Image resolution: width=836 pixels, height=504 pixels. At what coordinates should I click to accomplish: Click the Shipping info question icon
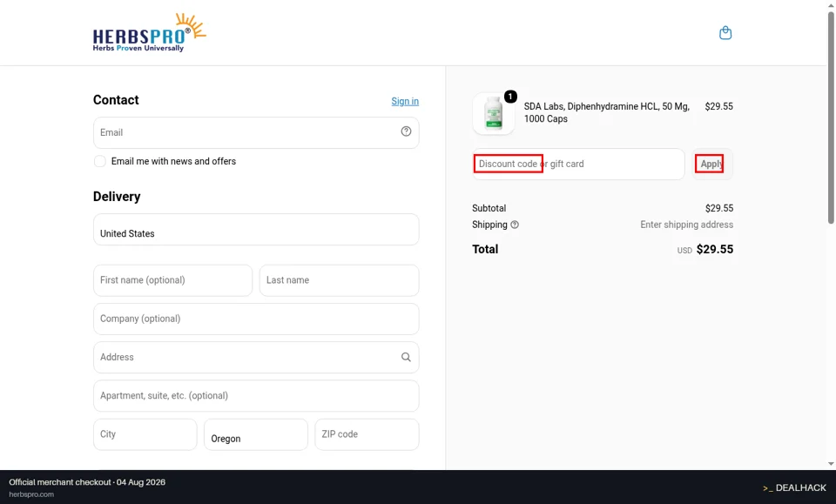click(515, 225)
